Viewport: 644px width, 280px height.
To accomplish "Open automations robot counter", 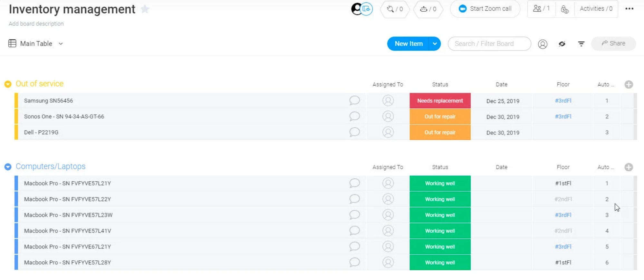I will (428, 9).
